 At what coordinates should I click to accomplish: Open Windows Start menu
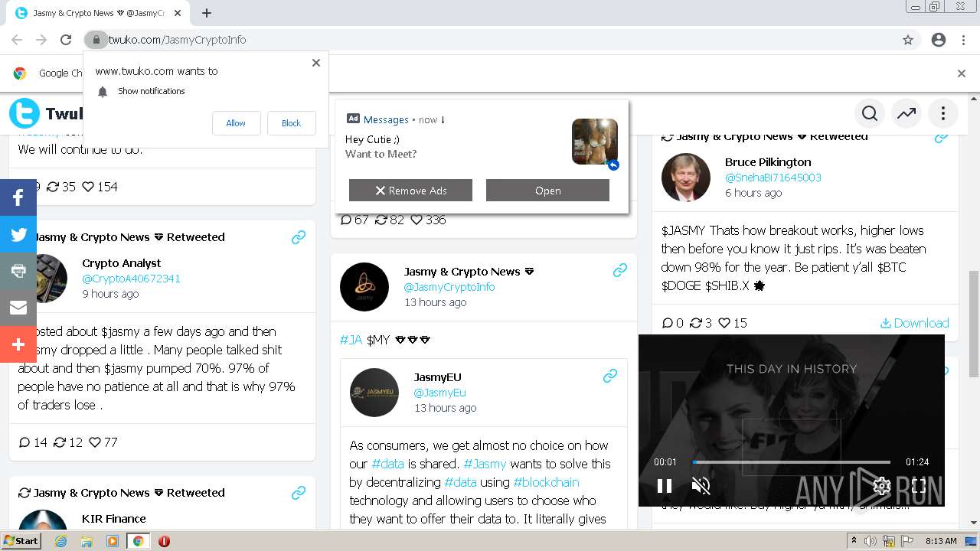21,540
